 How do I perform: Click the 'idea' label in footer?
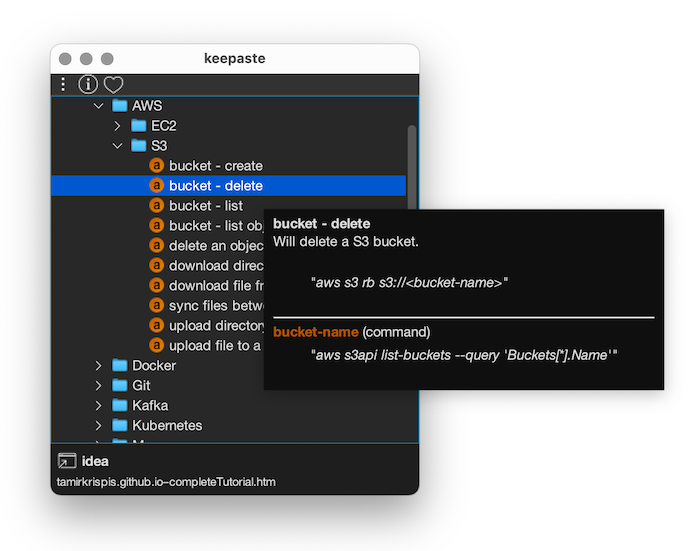[x=95, y=461]
